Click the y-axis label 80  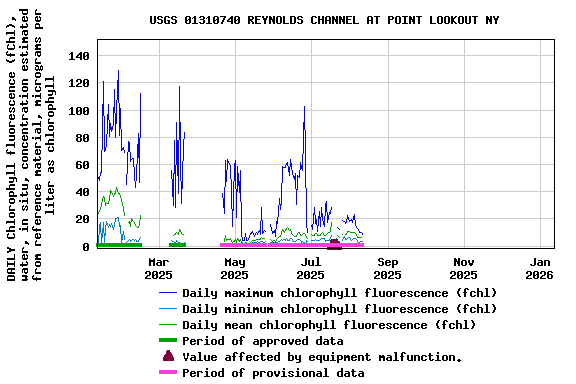point(82,138)
